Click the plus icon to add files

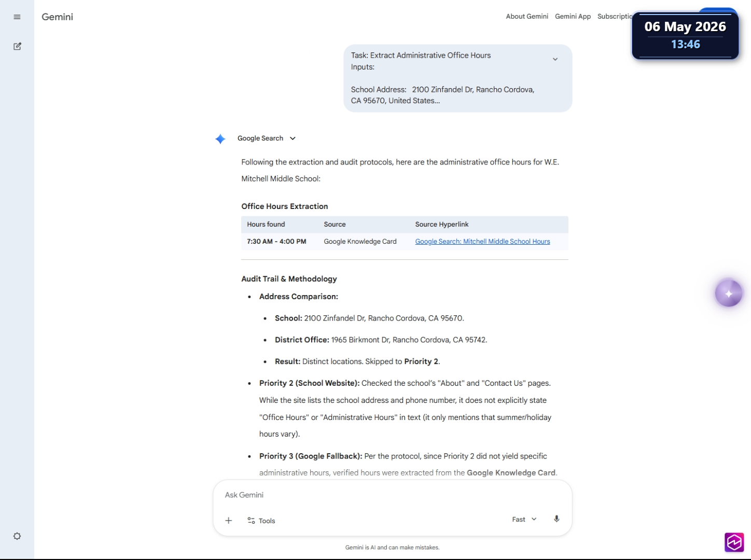[x=229, y=521]
